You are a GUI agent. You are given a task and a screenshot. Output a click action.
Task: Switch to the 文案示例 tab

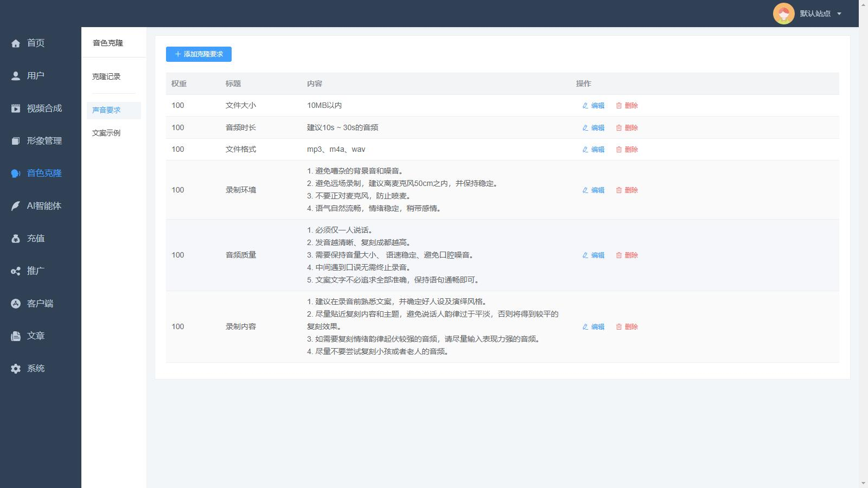[106, 132]
